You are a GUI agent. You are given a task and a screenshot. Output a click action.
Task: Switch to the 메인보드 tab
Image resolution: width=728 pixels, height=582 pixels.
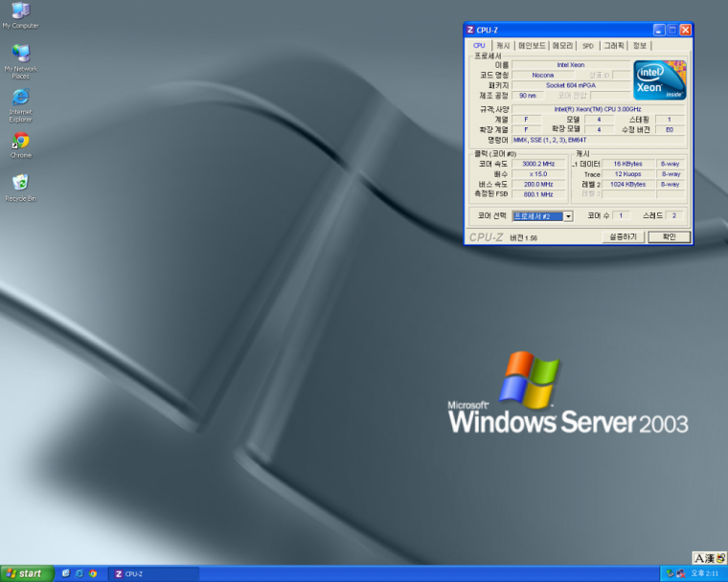click(x=532, y=46)
